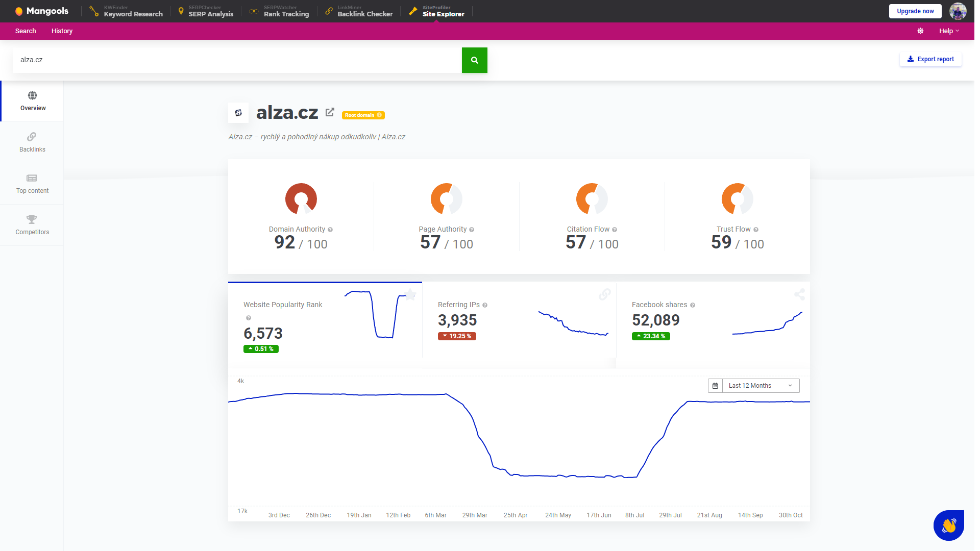Select the Referring IPs card
This screenshot has width=980, height=551.
(519, 325)
